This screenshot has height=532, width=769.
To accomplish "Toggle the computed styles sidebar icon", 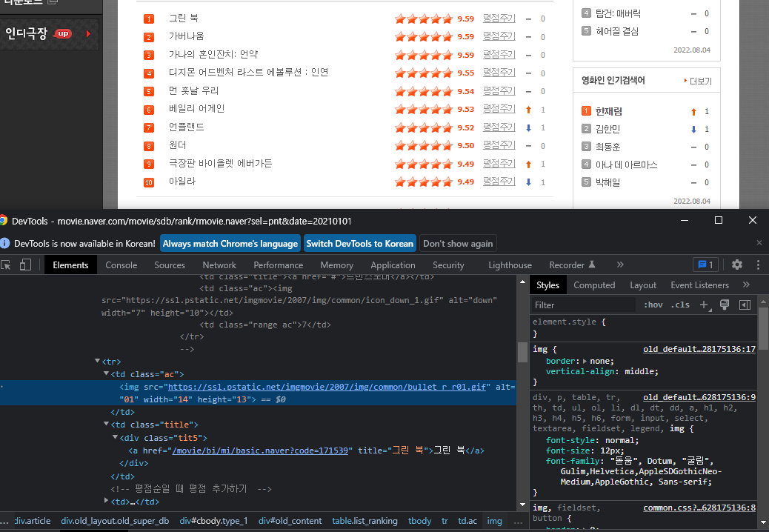I will pyautogui.click(x=745, y=305).
